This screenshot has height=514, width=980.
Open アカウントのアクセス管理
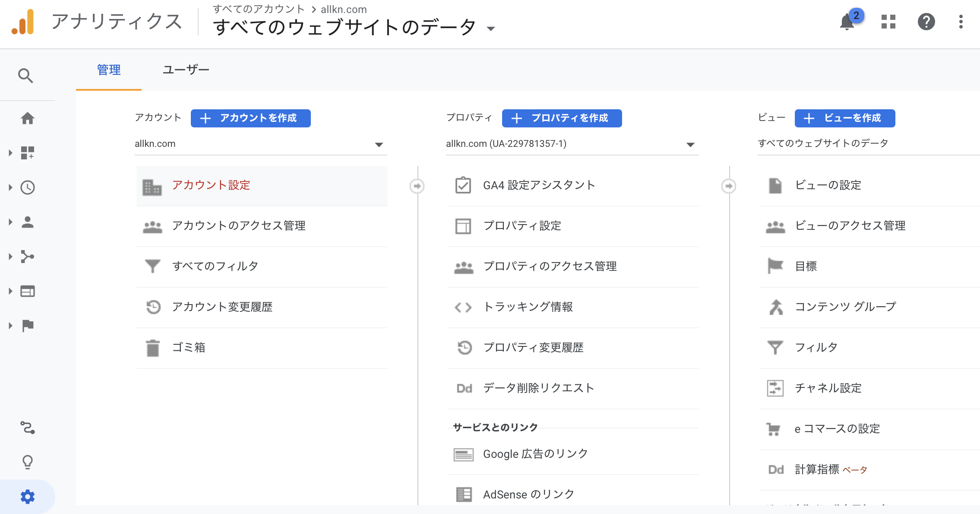pos(262,226)
